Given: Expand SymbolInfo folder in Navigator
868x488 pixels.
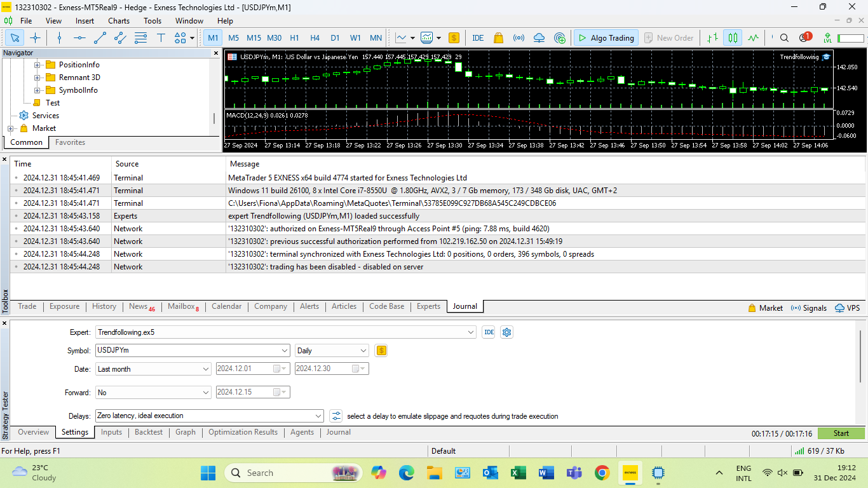Looking at the screenshot, I should tap(37, 90).
